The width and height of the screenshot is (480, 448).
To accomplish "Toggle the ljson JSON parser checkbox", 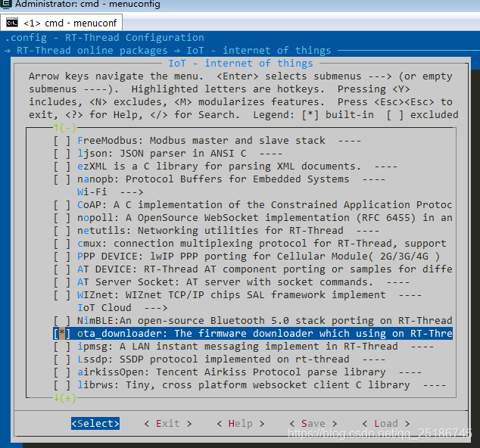I will pyautogui.click(x=62, y=154).
